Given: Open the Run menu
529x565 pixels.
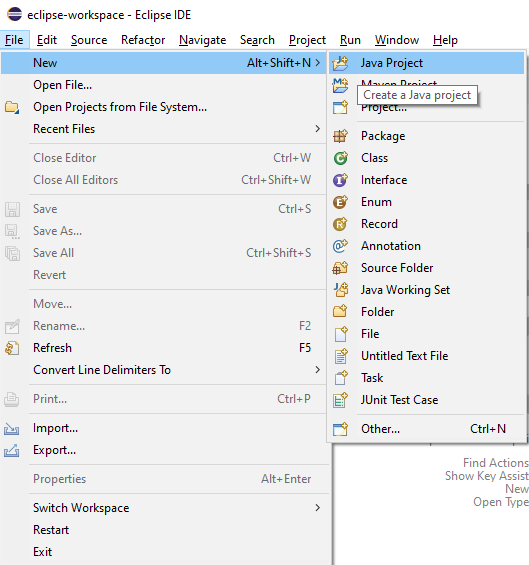Looking at the screenshot, I should click(350, 40).
